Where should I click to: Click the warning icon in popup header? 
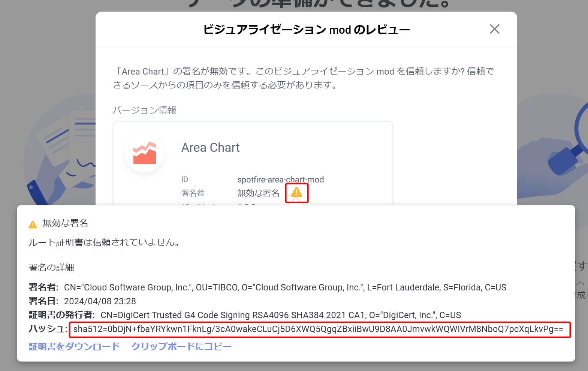click(x=33, y=224)
